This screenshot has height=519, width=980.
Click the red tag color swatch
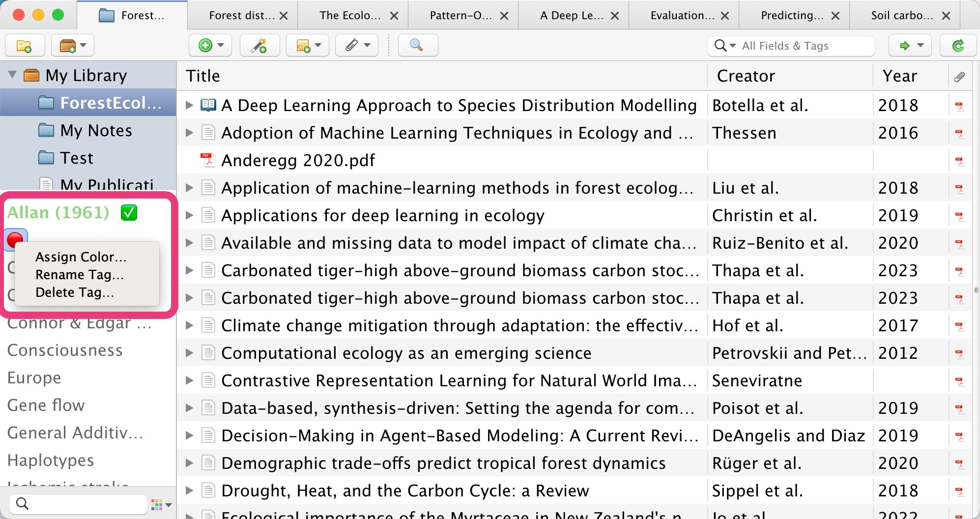[15, 239]
